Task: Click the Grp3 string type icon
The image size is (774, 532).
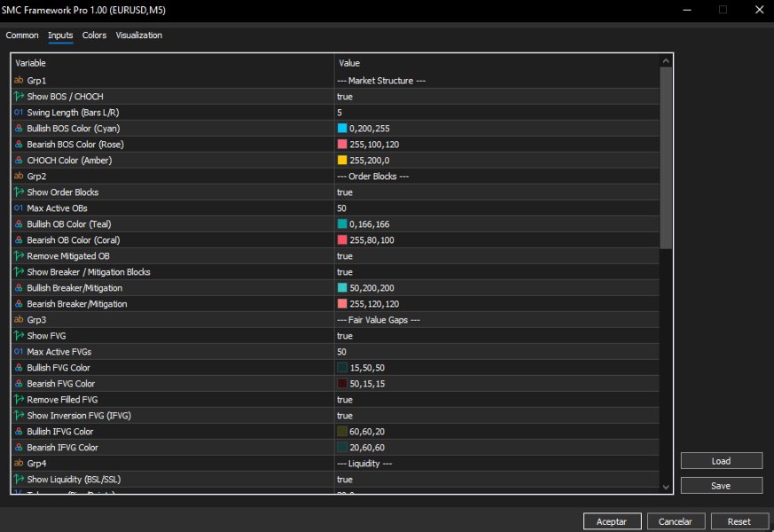Action: pyautogui.click(x=19, y=319)
